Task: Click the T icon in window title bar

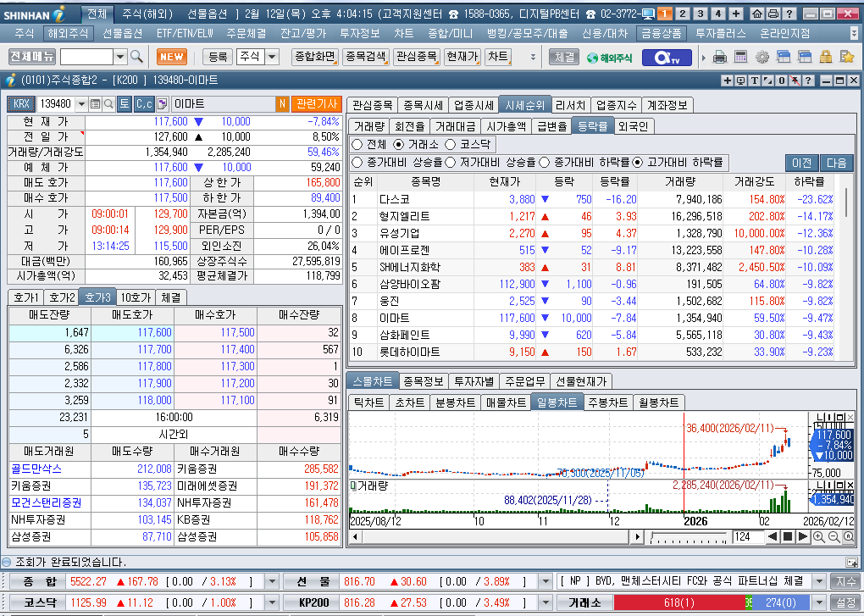Action: (755, 80)
